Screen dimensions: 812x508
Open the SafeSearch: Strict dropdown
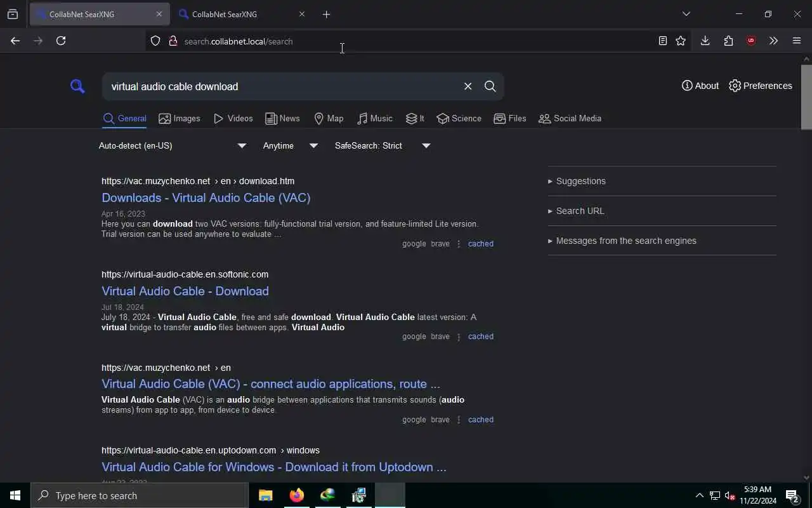[383, 146]
